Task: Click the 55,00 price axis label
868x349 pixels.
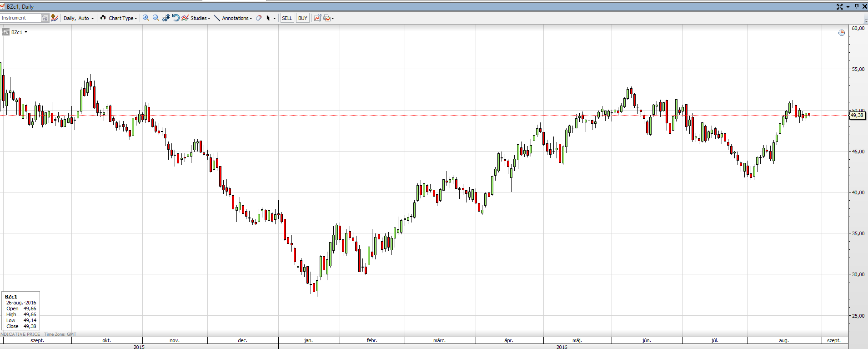Action: coord(858,69)
